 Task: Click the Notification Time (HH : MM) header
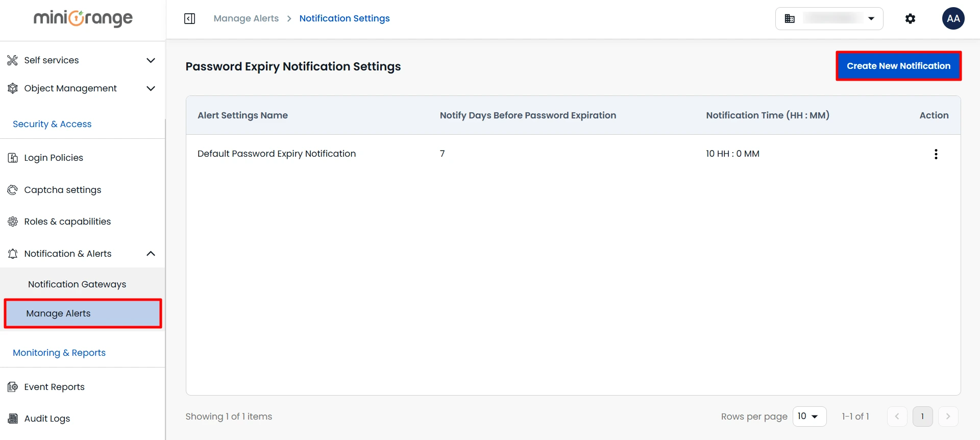coord(768,115)
